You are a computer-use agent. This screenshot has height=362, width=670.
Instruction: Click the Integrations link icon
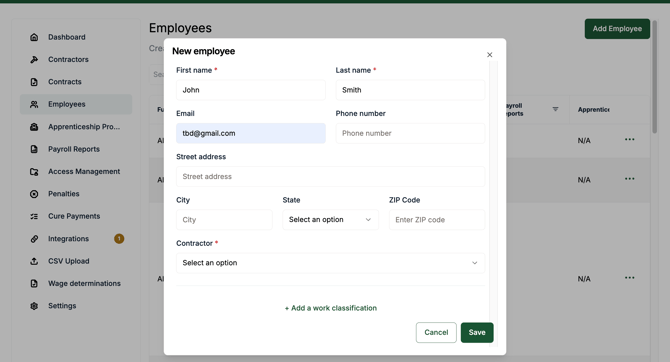coord(34,238)
